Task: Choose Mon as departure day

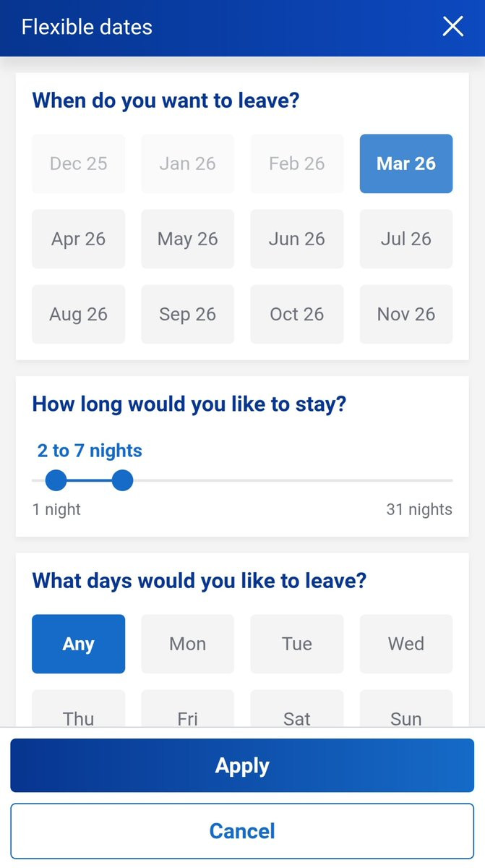Action: pos(187,644)
